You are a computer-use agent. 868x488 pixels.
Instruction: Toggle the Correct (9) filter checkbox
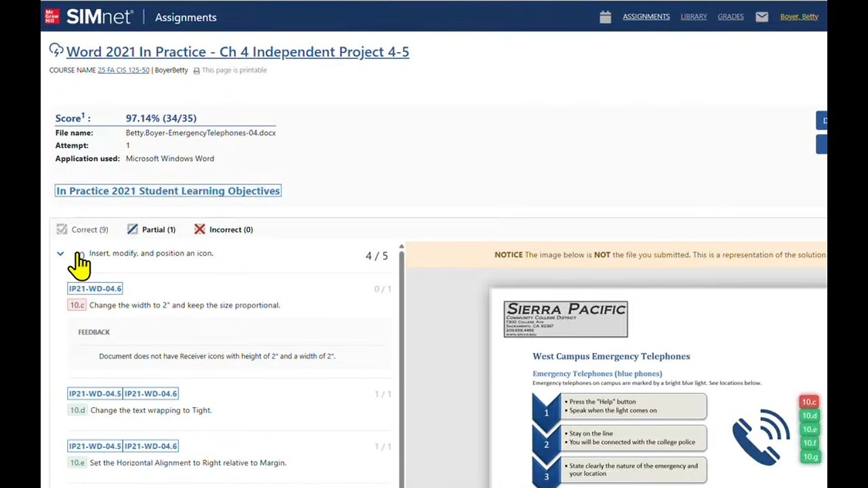[62, 229]
